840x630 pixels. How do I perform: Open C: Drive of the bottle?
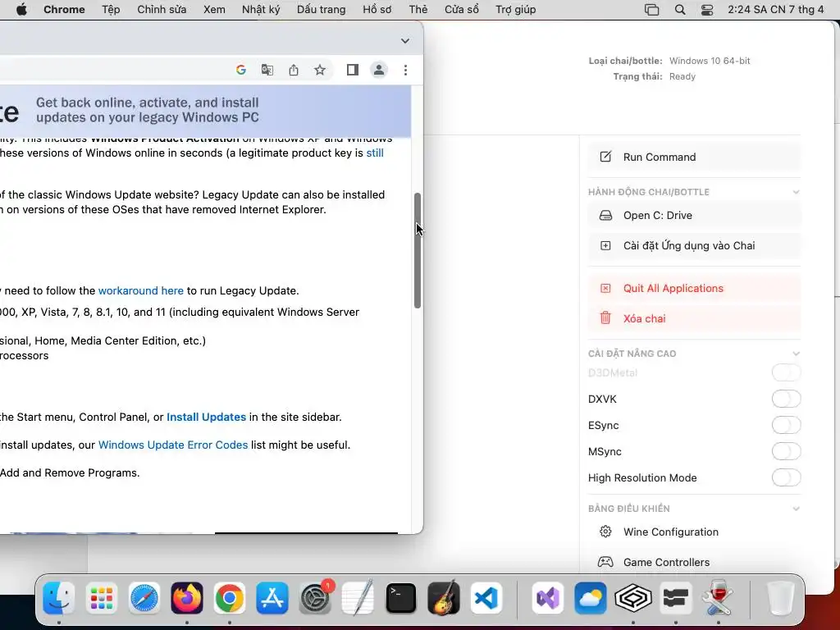click(694, 216)
